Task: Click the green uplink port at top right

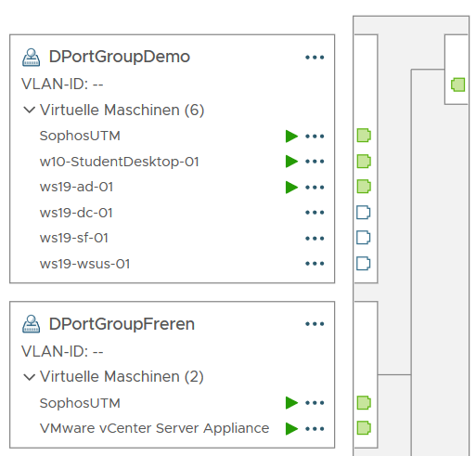Action: [458, 85]
